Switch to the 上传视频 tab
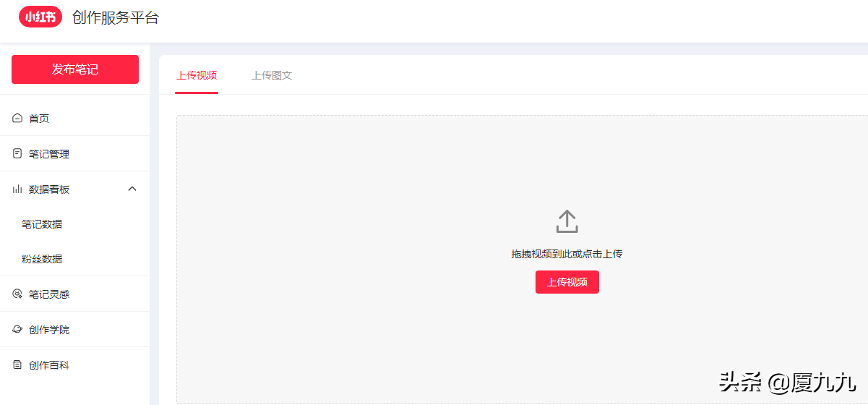The width and height of the screenshot is (868, 405). click(x=197, y=75)
